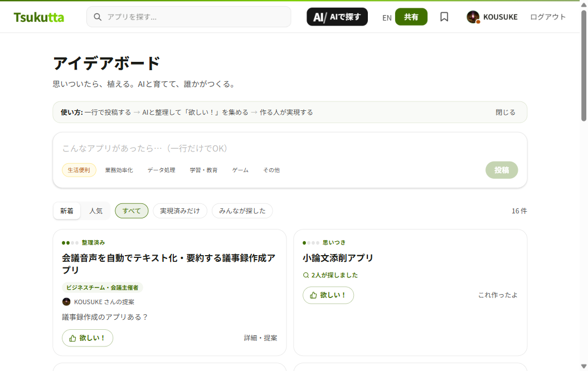Focus the アプリを探す search field

tap(188, 17)
